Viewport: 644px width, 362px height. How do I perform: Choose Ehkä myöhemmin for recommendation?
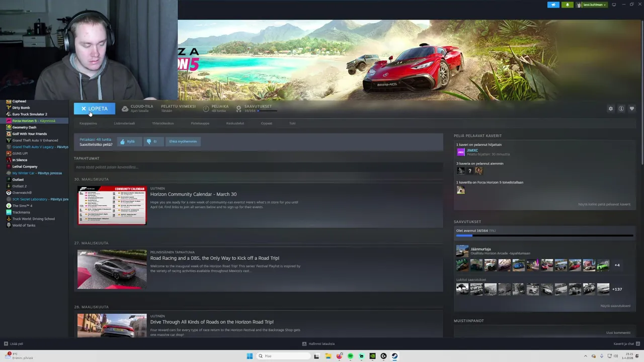click(x=183, y=142)
